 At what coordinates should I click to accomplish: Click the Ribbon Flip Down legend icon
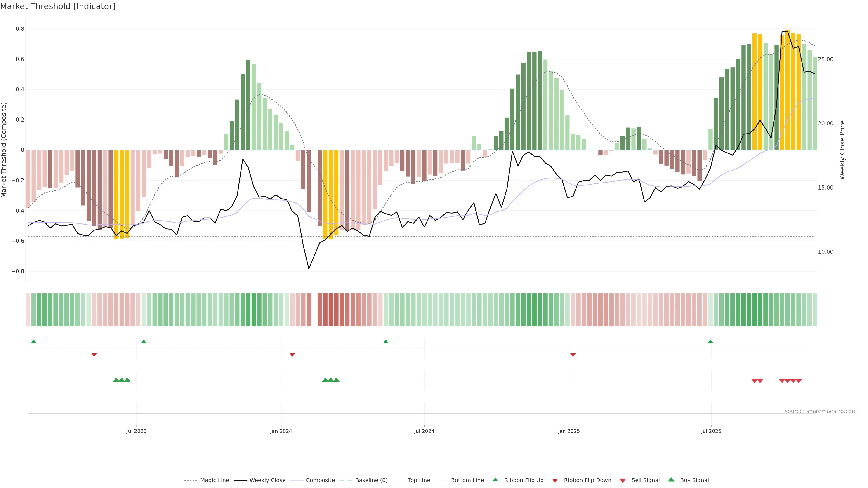pos(555,481)
